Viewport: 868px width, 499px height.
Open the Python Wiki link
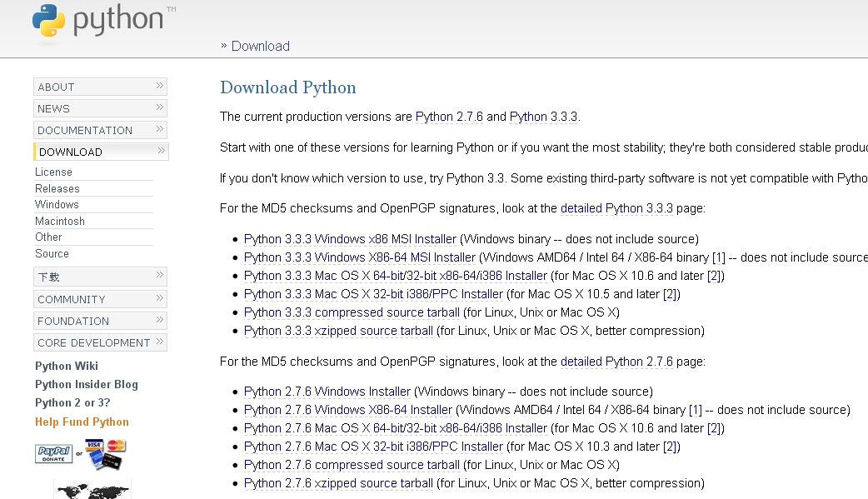(67, 366)
